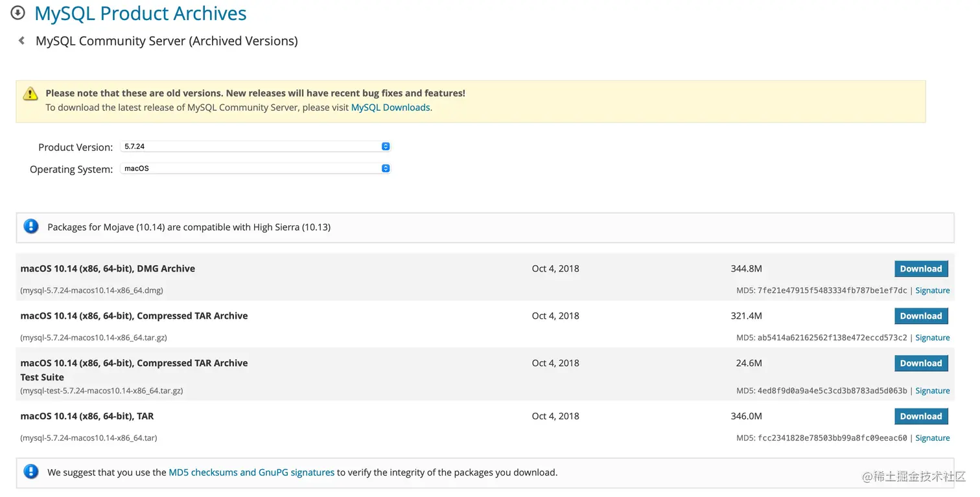Open Signature link for the 346.0M TAR
The height and width of the screenshot is (497, 980).
point(933,438)
